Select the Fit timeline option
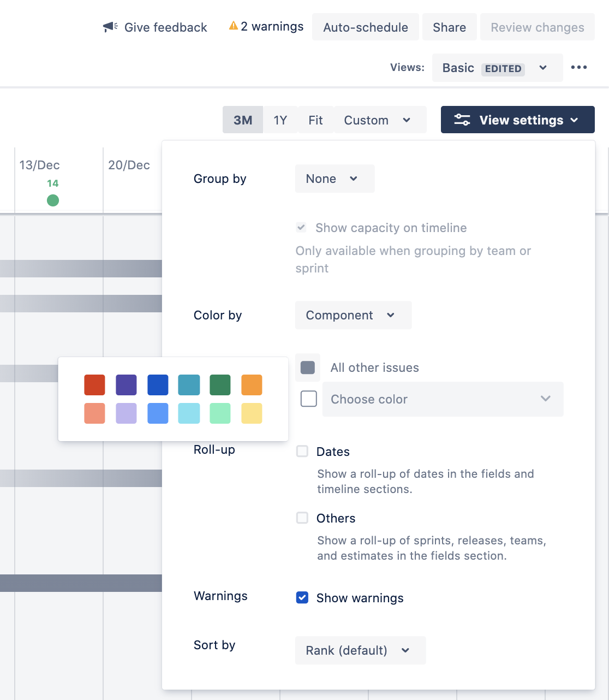 315,120
